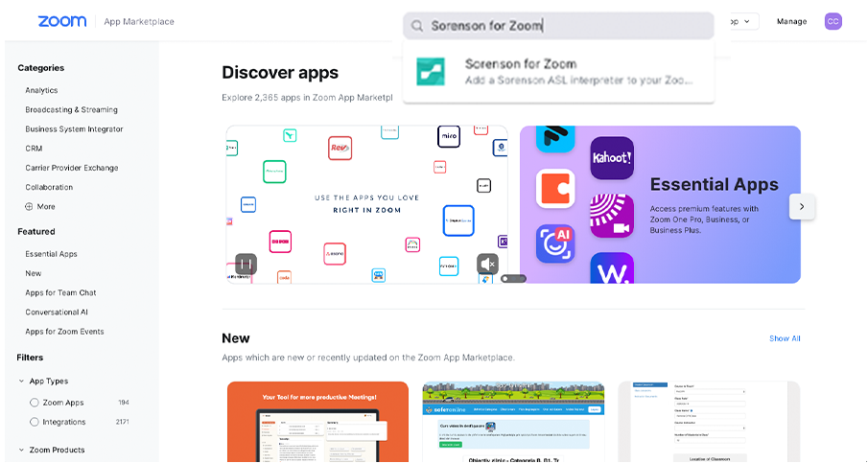Click the AI camera app icon
Screen dimensions: 868x463
point(555,243)
